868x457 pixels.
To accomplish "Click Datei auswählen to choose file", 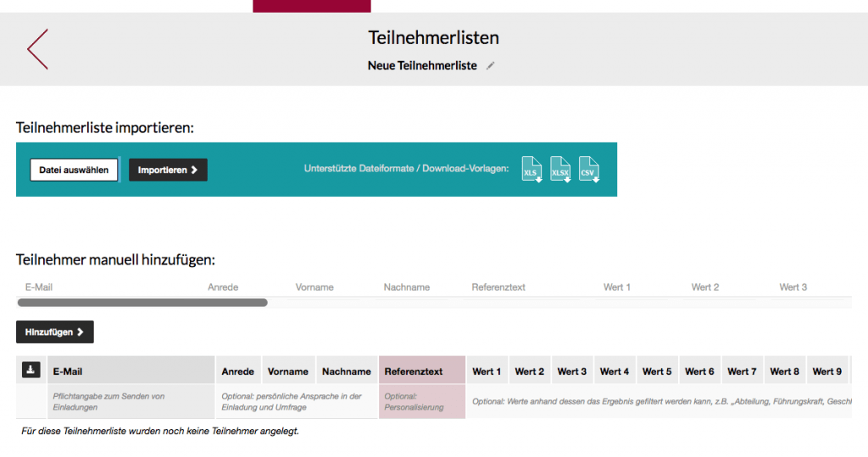I will pos(74,170).
